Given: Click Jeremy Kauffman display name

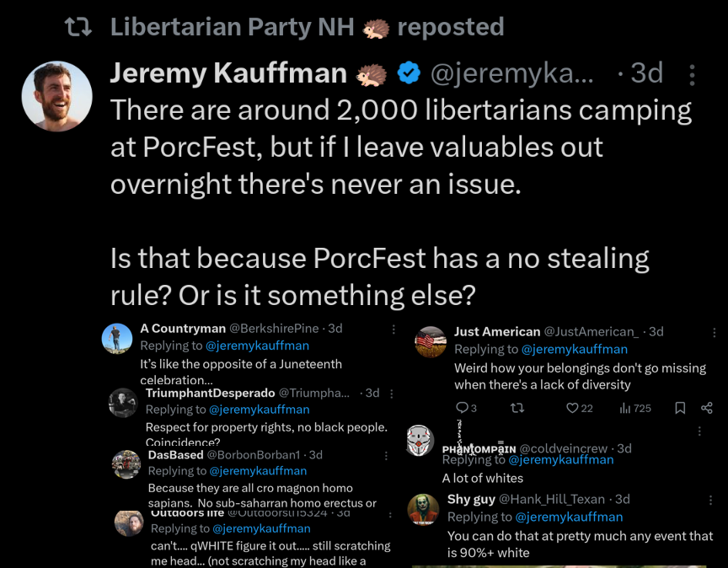Looking at the screenshot, I should pyautogui.click(x=228, y=74).
